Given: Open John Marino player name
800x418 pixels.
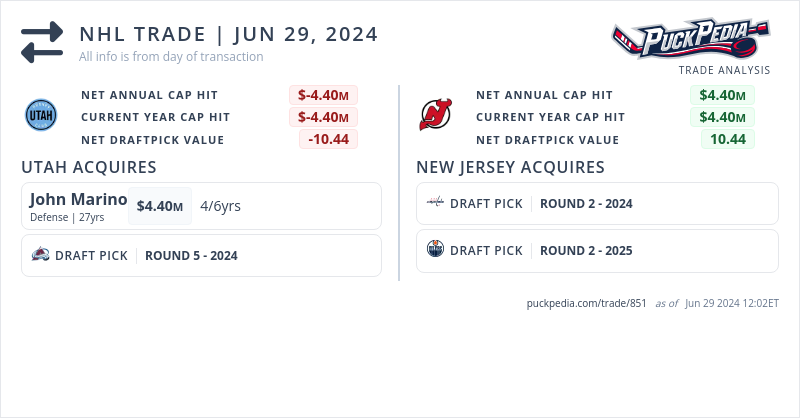Looking at the screenshot, I should point(78,199).
